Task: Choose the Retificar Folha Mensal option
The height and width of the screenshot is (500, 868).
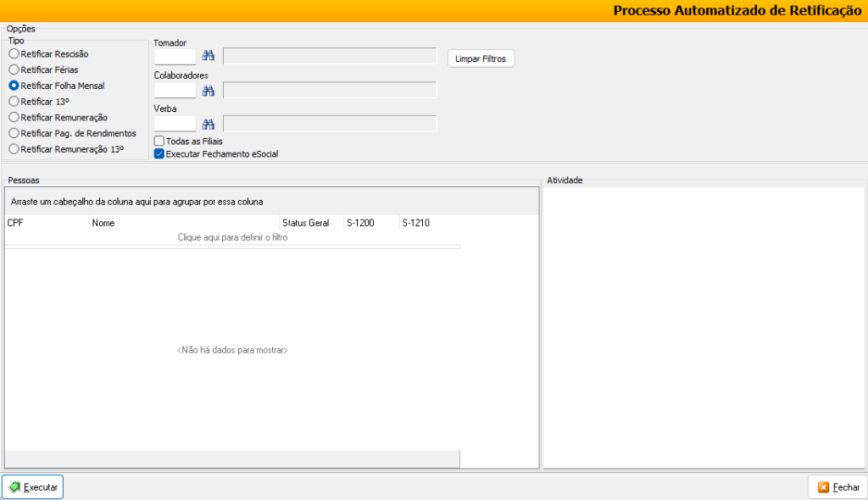Action: coord(14,86)
